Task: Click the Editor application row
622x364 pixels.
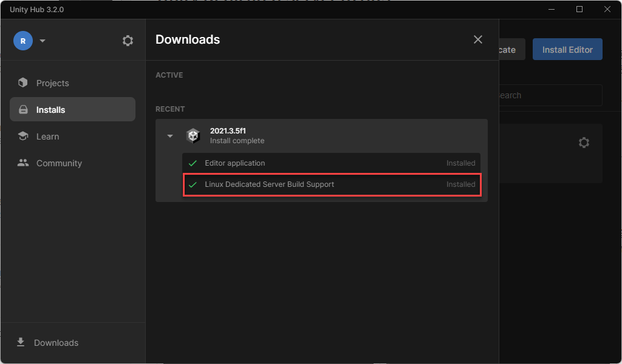Action: [331, 163]
